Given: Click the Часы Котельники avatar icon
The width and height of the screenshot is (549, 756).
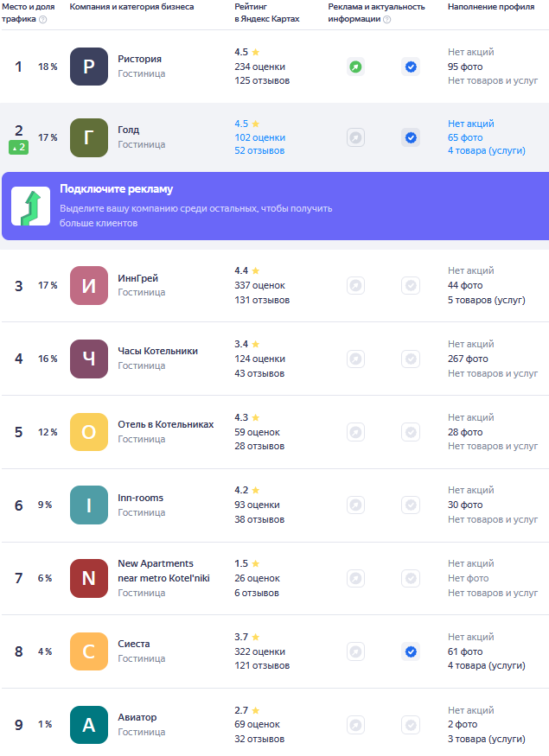Looking at the screenshot, I should click(x=89, y=359).
